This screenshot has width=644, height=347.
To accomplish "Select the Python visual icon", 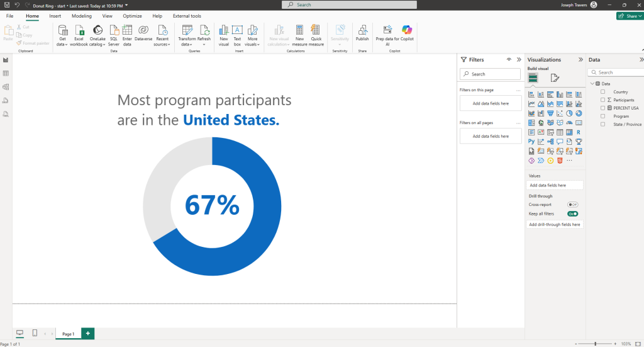I will (531, 142).
